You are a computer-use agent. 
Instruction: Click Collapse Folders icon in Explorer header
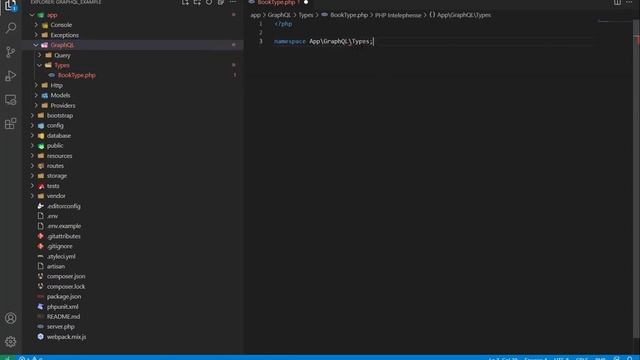[x=221, y=2]
